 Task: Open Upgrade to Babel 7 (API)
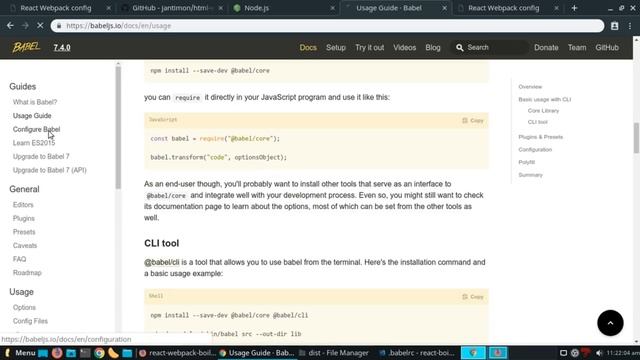pos(49,170)
